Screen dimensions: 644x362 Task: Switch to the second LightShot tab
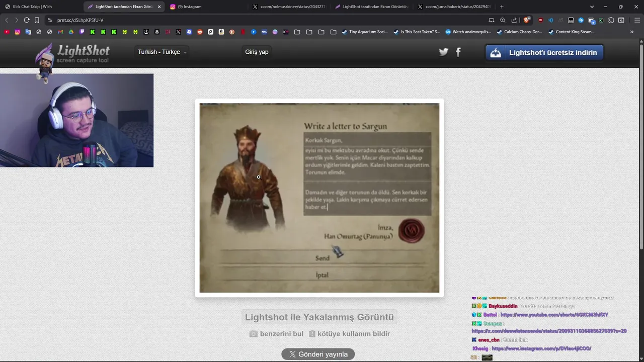(x=372, y=7)
